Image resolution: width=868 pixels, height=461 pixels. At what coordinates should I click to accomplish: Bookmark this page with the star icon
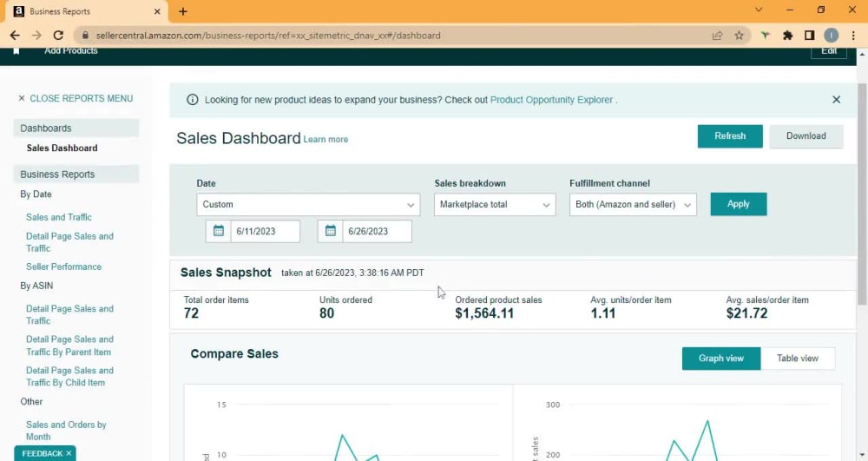(x=739, y=36)
